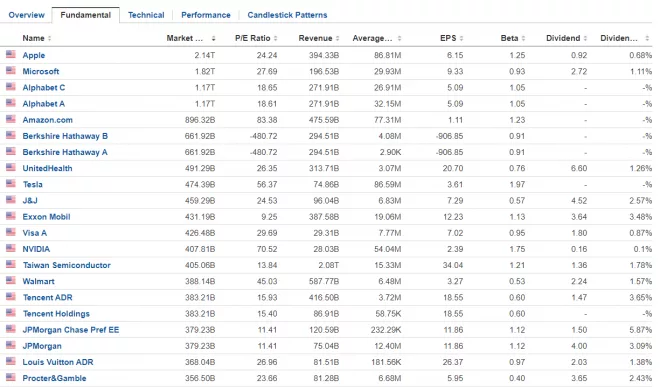Viewport: 660px width, 387px height.
Task: Open the Taiwan Semiconductor link
Action: 67,265
